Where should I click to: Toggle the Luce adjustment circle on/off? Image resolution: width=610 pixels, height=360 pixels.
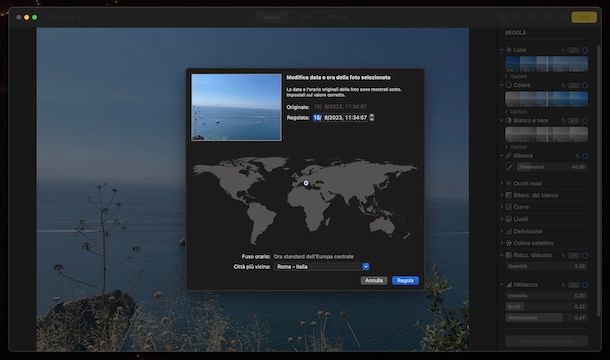point(585,50)
